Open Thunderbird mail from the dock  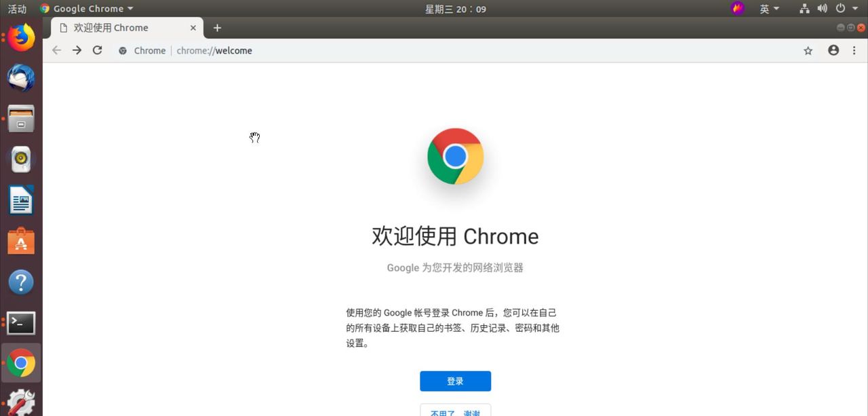click(x=20, y=78)
